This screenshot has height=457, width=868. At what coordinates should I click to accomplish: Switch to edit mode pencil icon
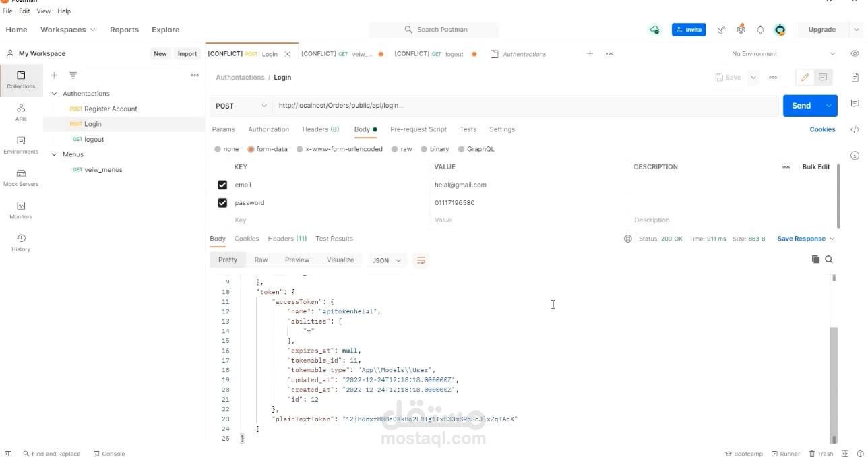click(x=805, y=78)
